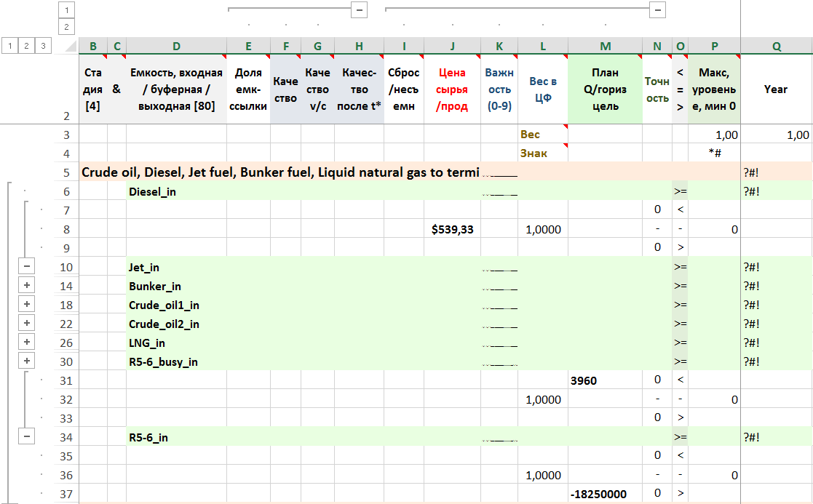Collapse the row group at Jet_in row 10
Viewport: 813px width, 504px height.
pos(27,267)
